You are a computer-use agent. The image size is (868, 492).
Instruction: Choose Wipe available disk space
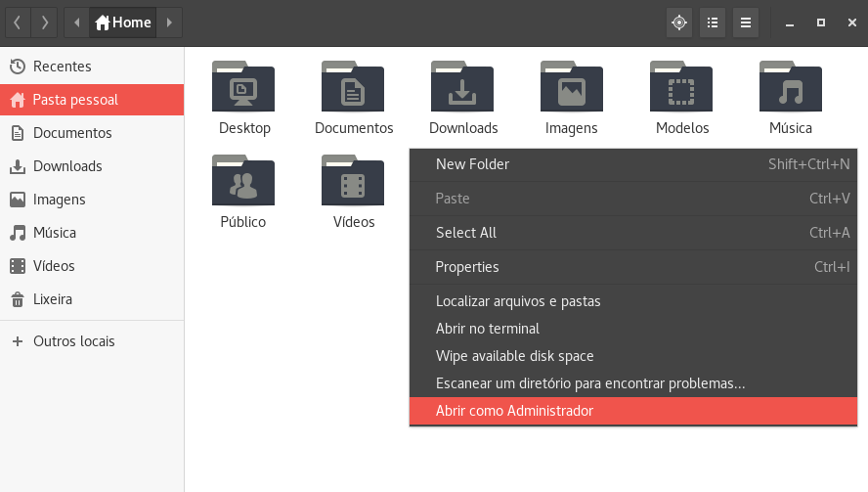[x=633, y=356]
